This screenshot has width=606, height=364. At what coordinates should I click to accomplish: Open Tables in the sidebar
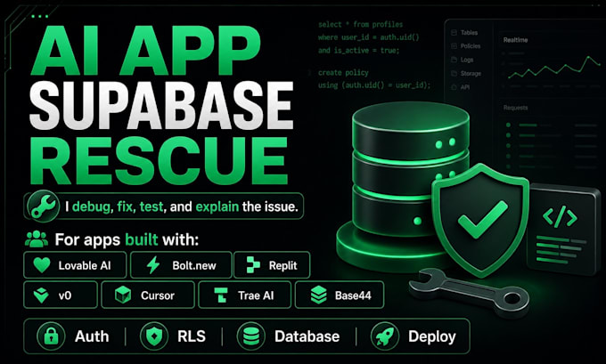point(469,33)
